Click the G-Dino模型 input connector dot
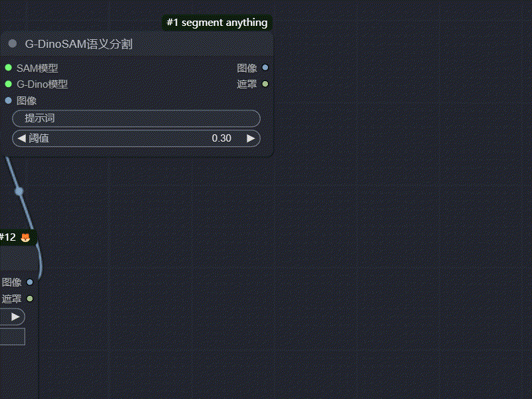The image size is (532, 399). (9, 84)
